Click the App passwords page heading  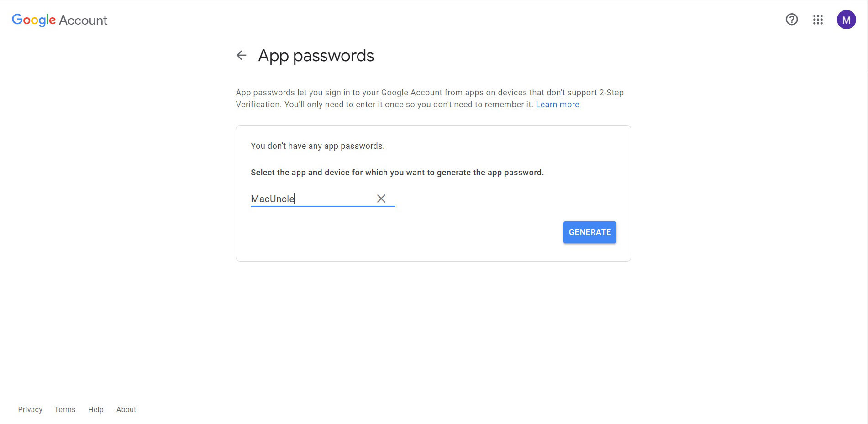316,56
